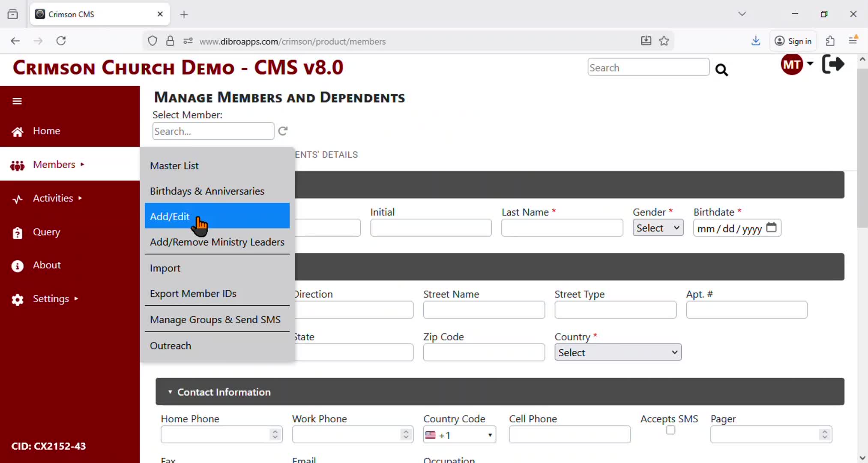Screen dimensions: 868x463
Task: Open the Gender select dropdown
Action: coord(658,228)
